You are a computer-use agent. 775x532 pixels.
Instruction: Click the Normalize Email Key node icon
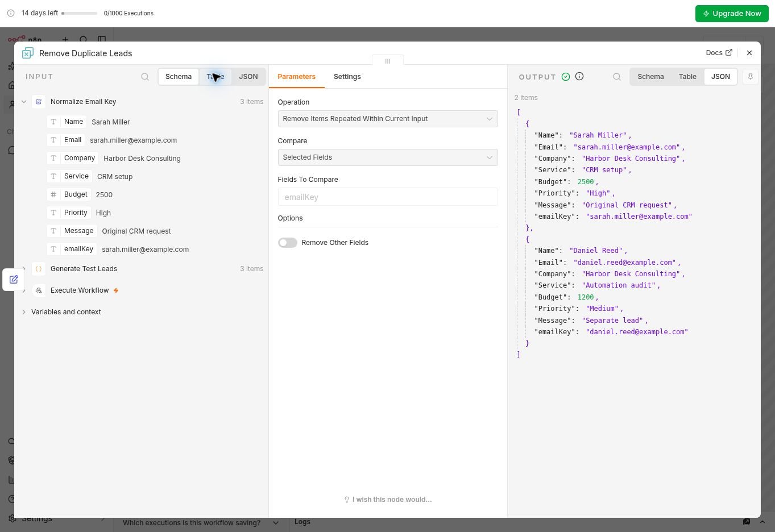click(39, 102)
